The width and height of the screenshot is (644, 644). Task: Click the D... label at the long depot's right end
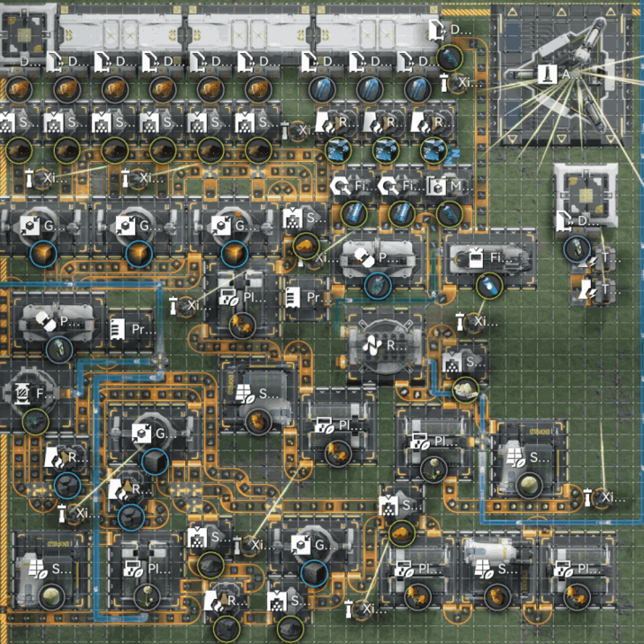460,29
